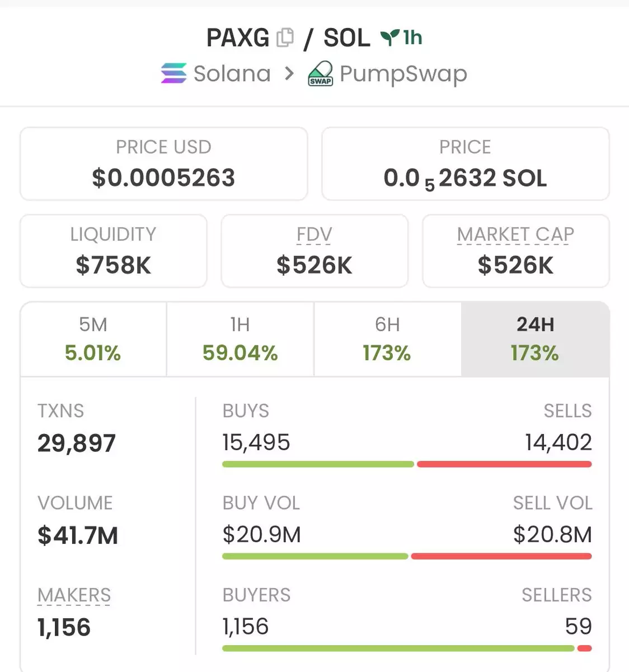This screenshot has height=672, width=629.
Task: Click the buy volume versus sell volume bar
Action: (406, 556)
